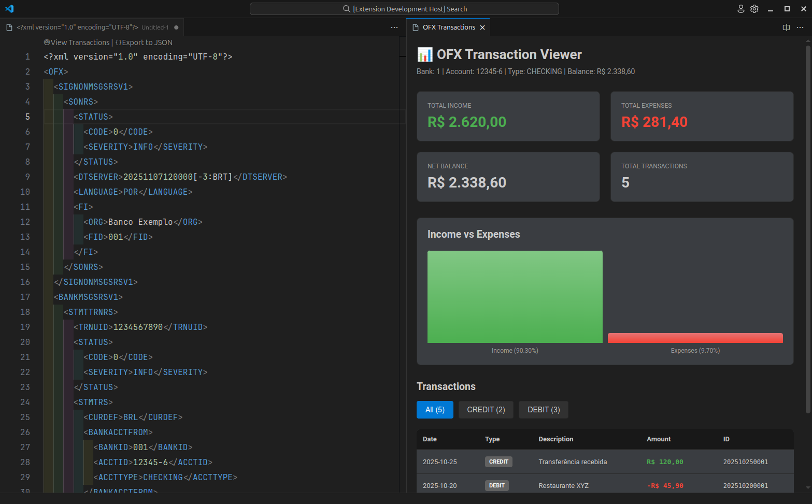Click the Expenses (9.70%) chart label
Image resolution: width=812 pixels, height=504 pixels.
695,351
